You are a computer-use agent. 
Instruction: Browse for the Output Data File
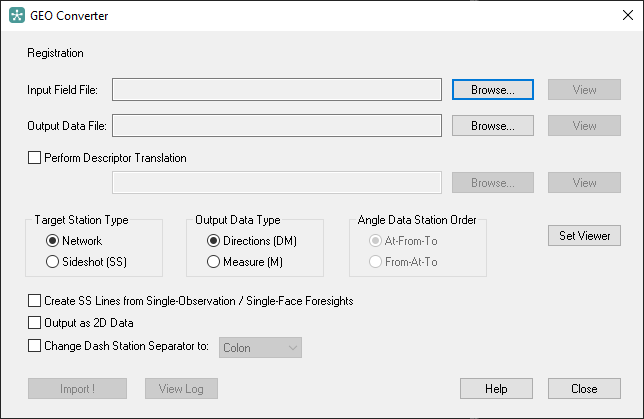coord(493,126)
